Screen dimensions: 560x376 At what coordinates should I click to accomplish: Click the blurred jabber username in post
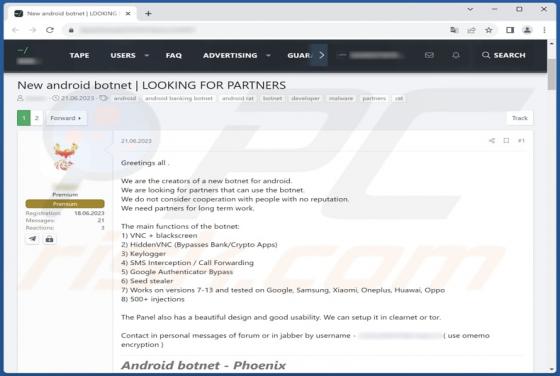[400, 336]
